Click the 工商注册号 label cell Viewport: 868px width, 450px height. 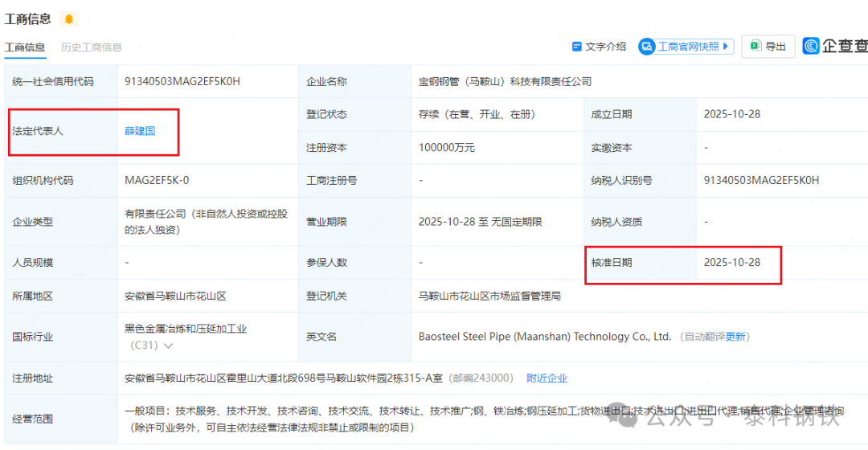[x=355, y=181]
